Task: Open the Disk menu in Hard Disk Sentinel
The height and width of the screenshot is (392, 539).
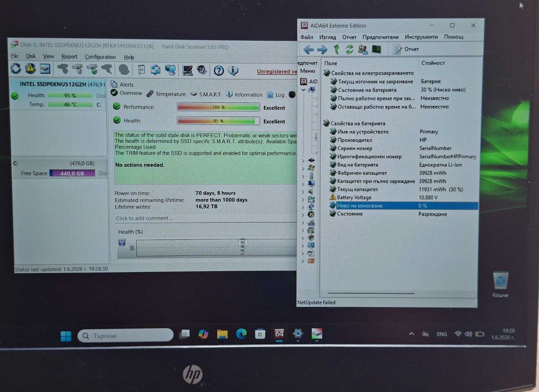Action: tap(31, 56)
